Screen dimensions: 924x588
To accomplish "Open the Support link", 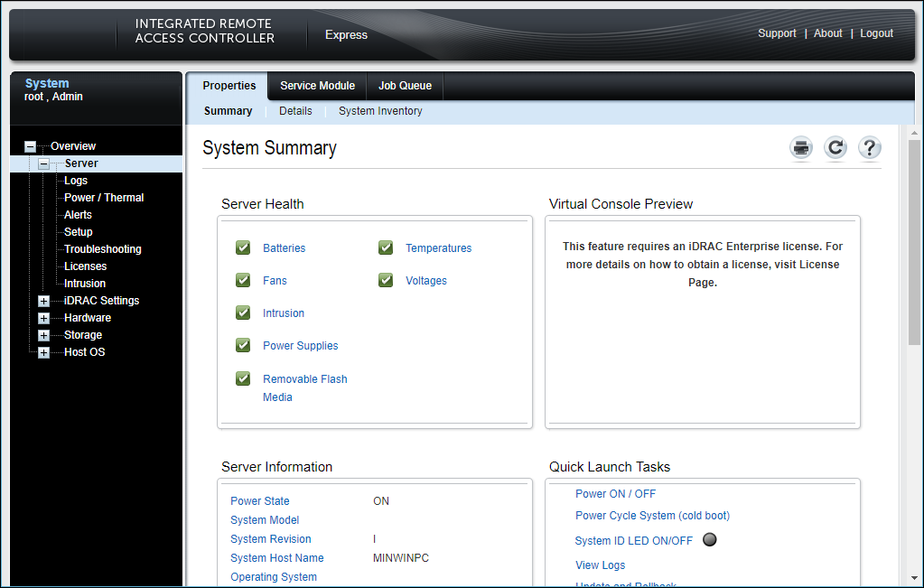I will point(777,33).
